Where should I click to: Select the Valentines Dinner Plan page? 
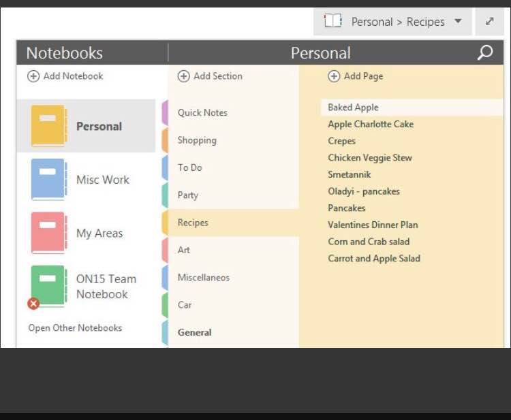tap(373, 225)
